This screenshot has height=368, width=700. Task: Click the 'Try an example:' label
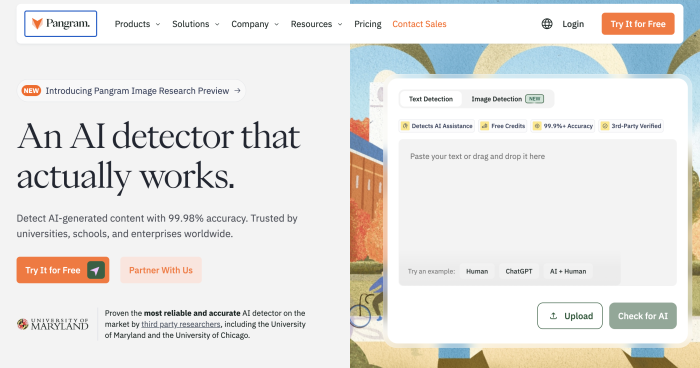pos(431,271)
